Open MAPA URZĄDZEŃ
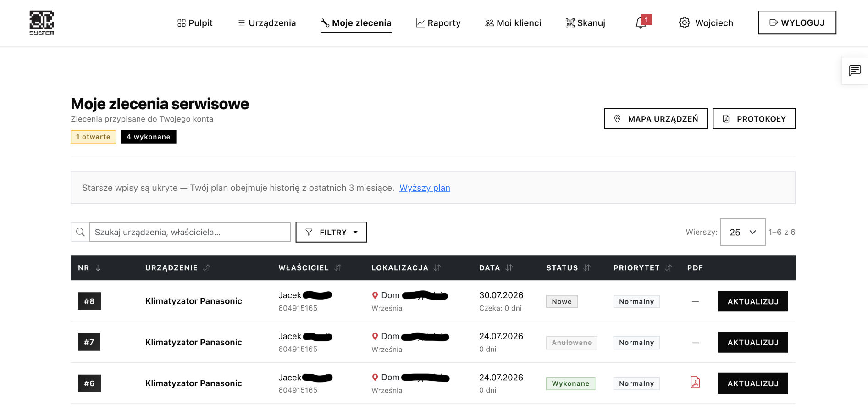This screenshot has height=411, width=868. coord(656,119)
